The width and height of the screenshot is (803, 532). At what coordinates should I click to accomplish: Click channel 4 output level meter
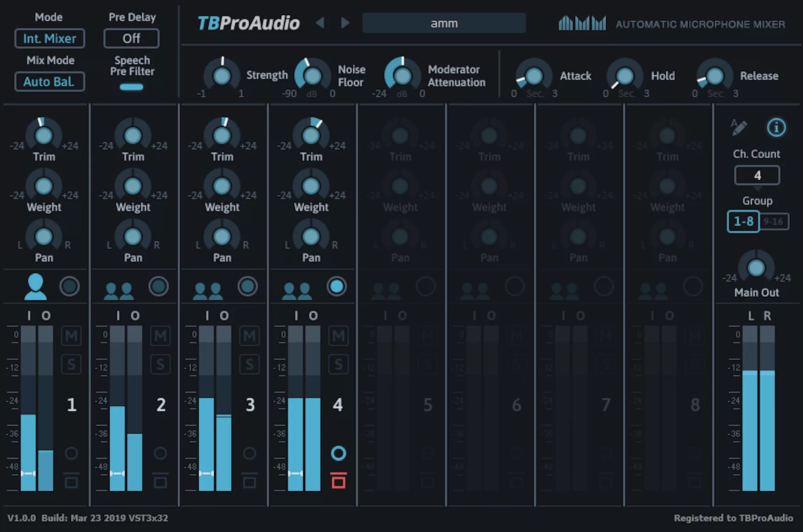(313, 408)
